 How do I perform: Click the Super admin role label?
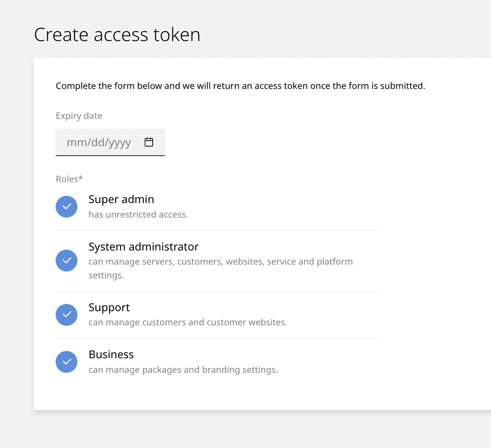121,199
